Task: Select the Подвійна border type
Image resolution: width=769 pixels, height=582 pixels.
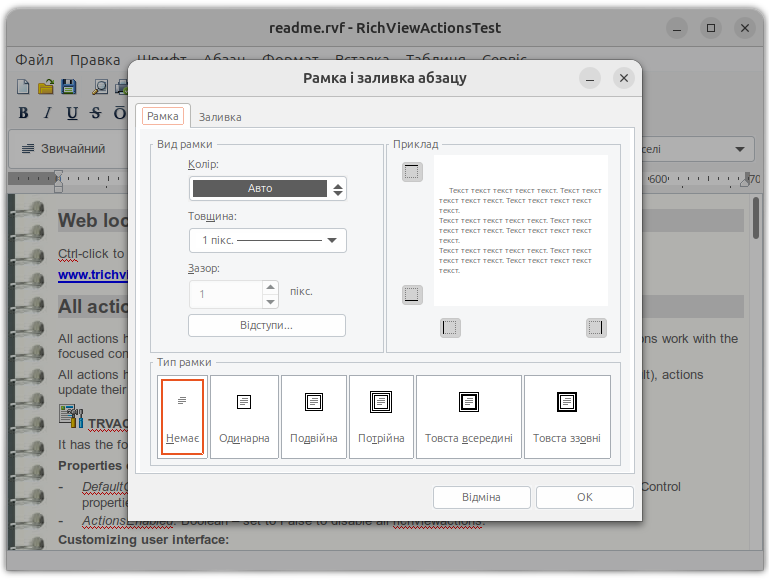Action: point(314,417)
